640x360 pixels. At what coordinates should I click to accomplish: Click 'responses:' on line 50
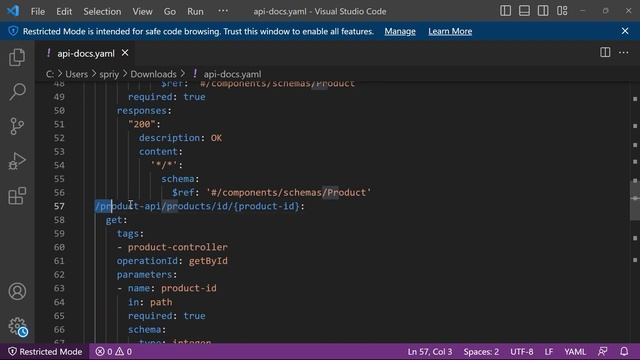coord(144,111)
